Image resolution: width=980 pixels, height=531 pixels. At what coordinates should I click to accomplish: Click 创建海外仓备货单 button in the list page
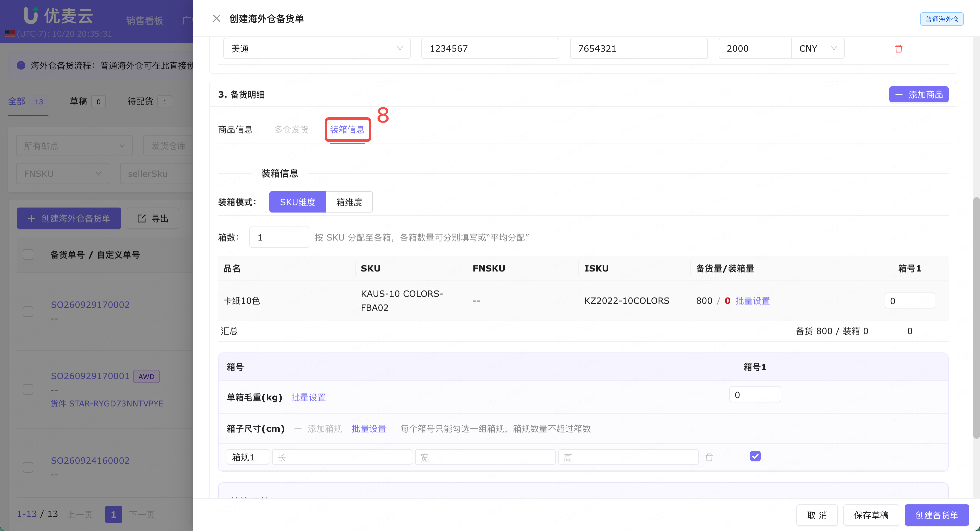[x=69, y=218]
